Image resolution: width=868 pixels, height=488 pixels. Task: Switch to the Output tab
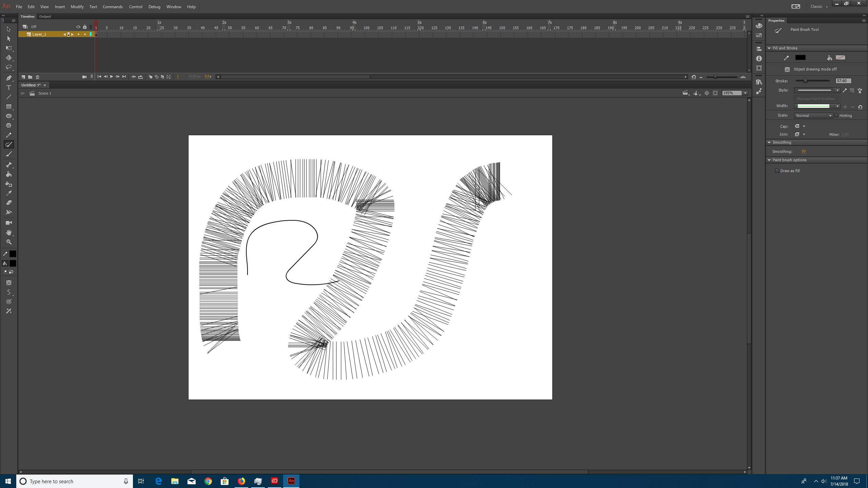[45, 16]
